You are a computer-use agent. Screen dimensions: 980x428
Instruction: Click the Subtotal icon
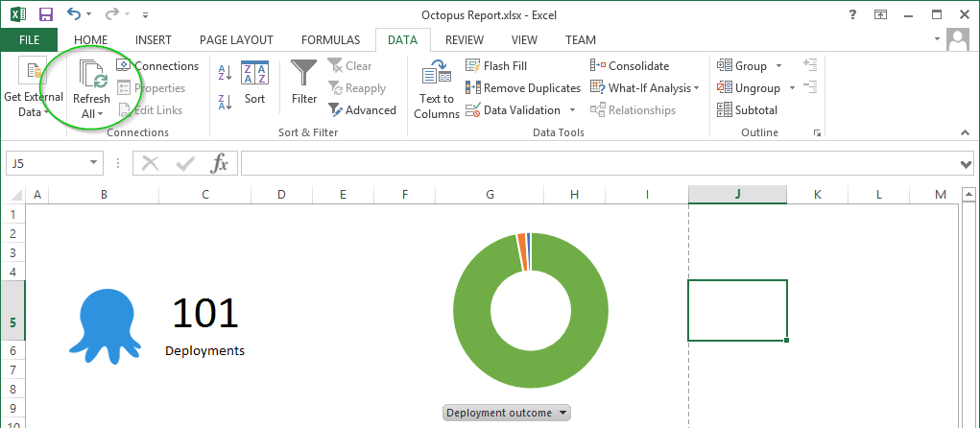click(725, 110)
